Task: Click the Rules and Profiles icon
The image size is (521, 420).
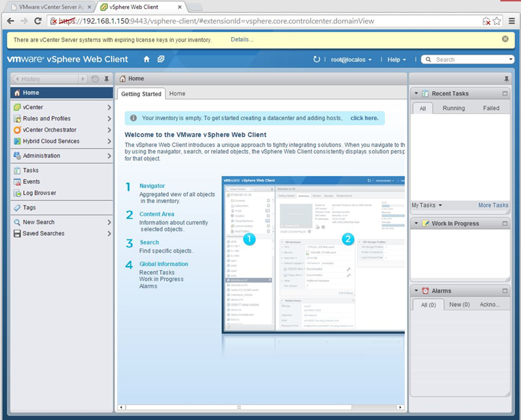Action: (17, 119)
